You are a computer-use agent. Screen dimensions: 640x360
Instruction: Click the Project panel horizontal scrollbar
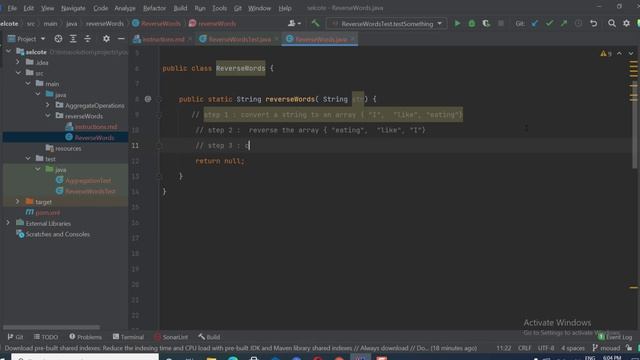click(51, 327)
